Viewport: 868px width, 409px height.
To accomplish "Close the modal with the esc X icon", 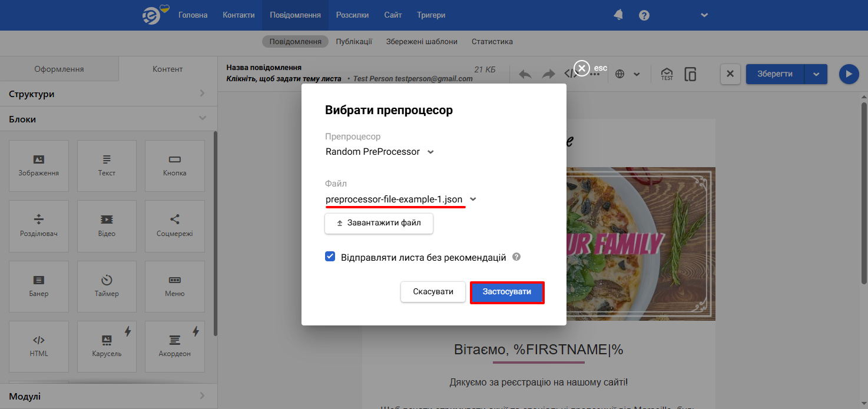I will 582,68.
